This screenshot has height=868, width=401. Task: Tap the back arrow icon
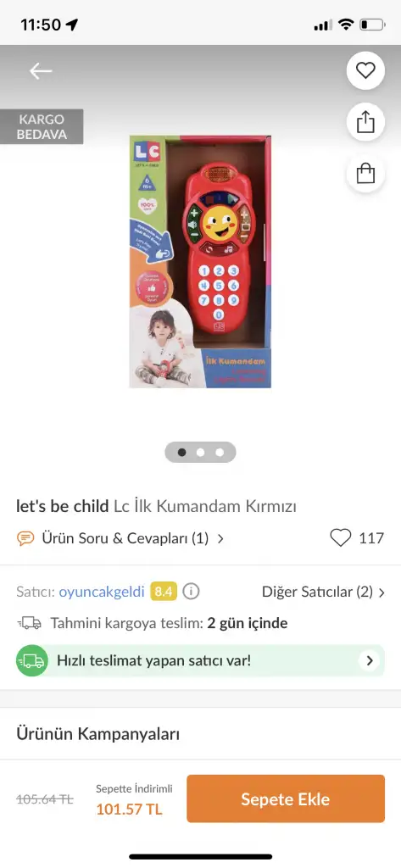pyautogui.click(x=41, y=71)
